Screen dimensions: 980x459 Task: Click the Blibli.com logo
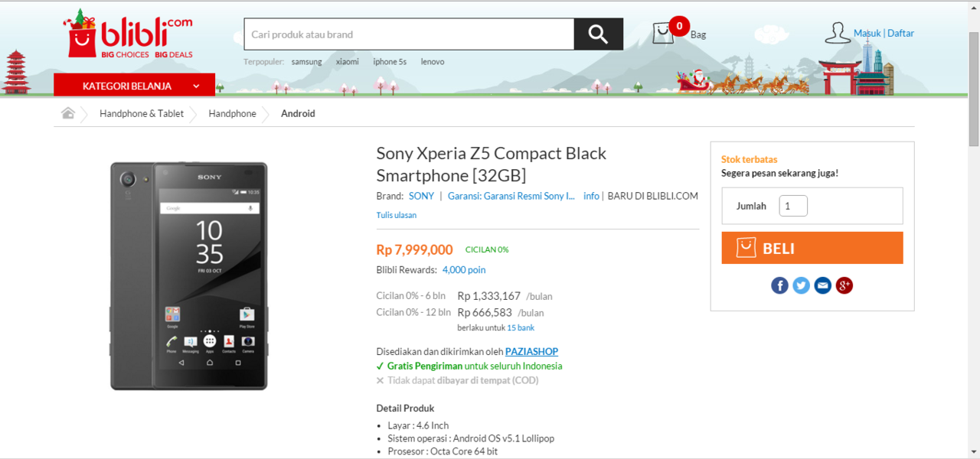(x=128, y=35)
